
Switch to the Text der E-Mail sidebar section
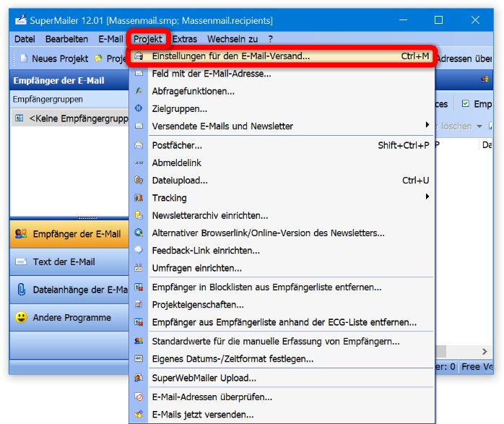[69, 261]
